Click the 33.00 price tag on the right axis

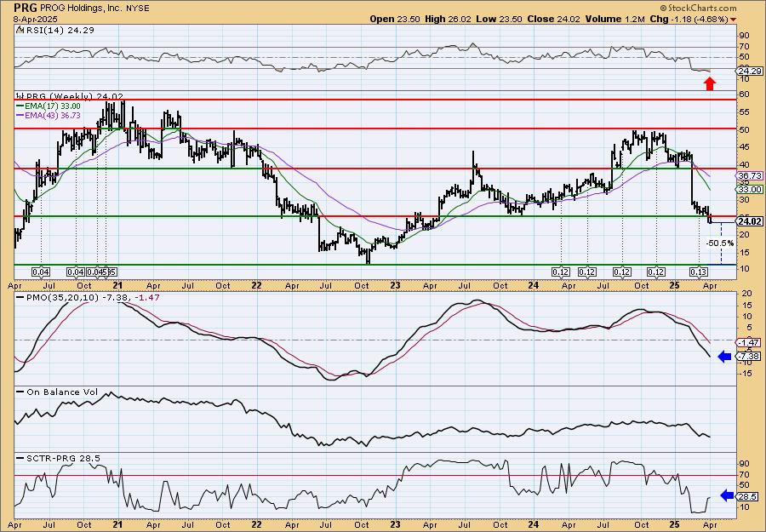click(749, 190)
